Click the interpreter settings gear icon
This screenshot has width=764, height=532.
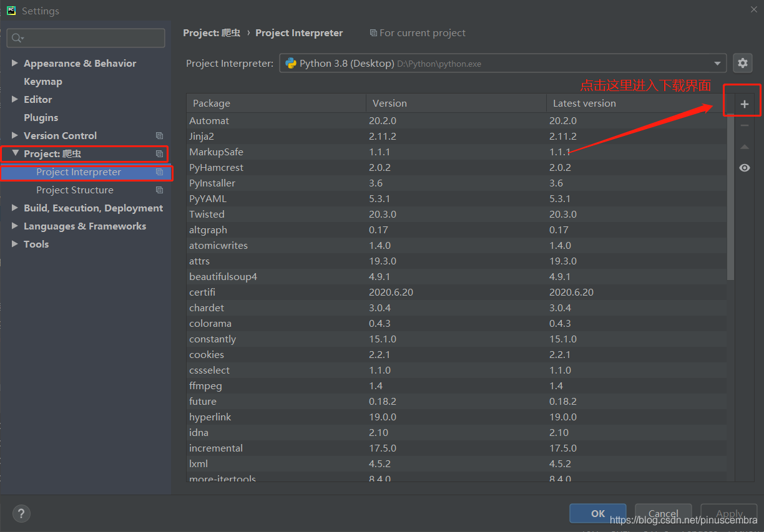[x=742, y=63]
